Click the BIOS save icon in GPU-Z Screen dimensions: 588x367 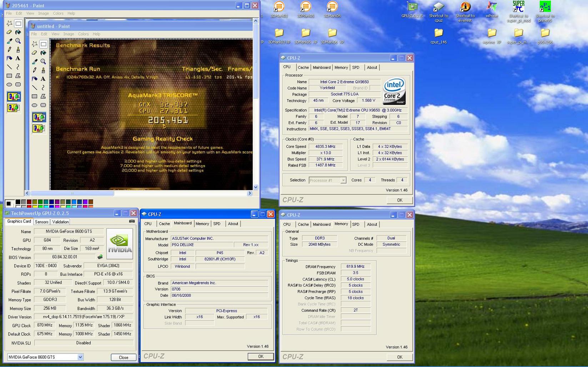point(100,257)
